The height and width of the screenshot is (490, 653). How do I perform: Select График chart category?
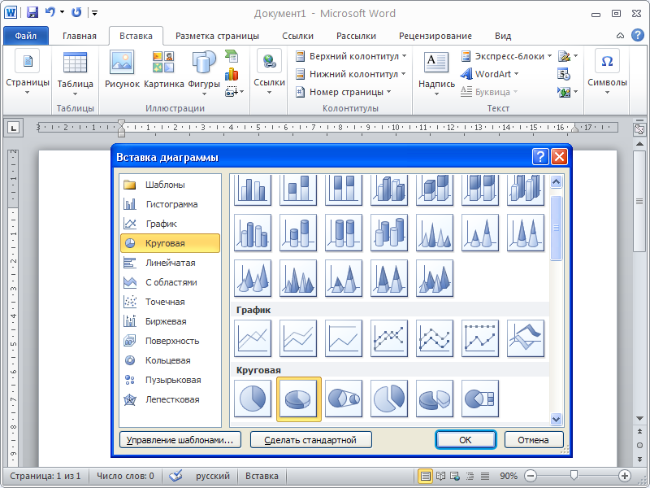click(170, 224)
